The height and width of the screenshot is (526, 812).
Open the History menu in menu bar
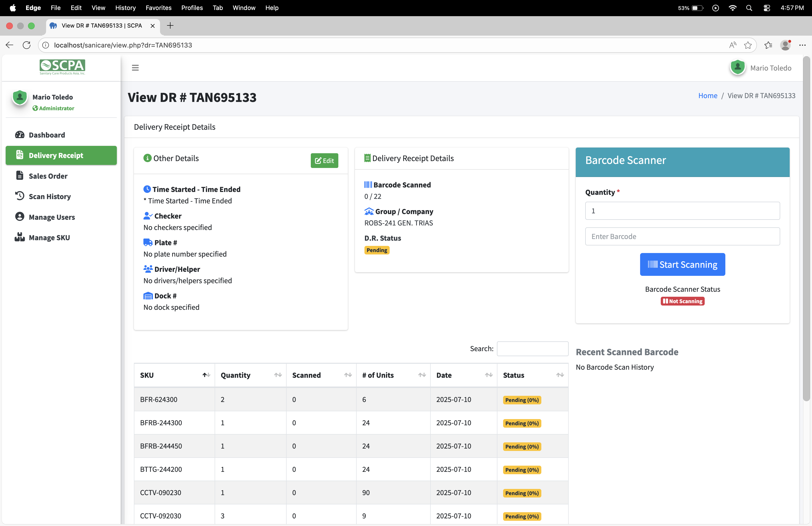tap(125, 8)
